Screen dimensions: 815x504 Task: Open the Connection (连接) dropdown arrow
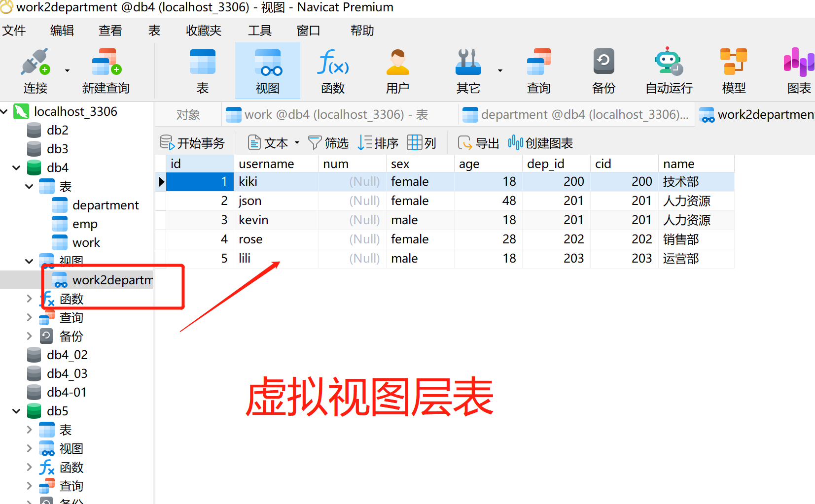pyautogui.click(x=67, y=70)
